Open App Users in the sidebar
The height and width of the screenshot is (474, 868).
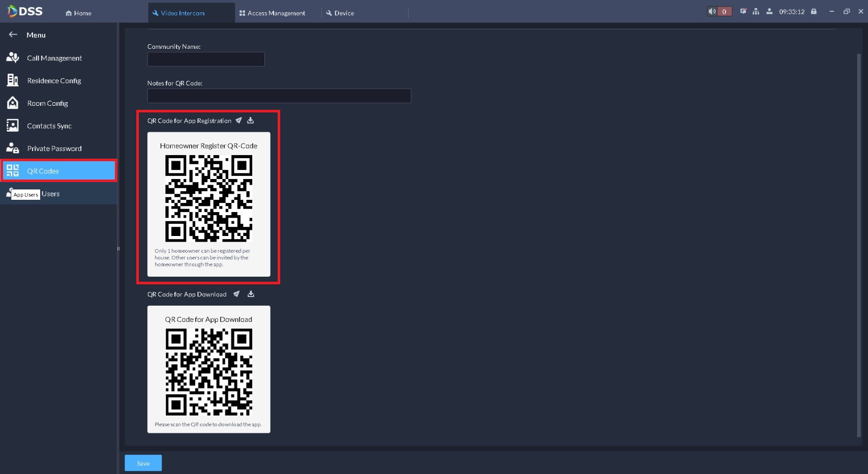pyautogui.click(x=58, y=194)
